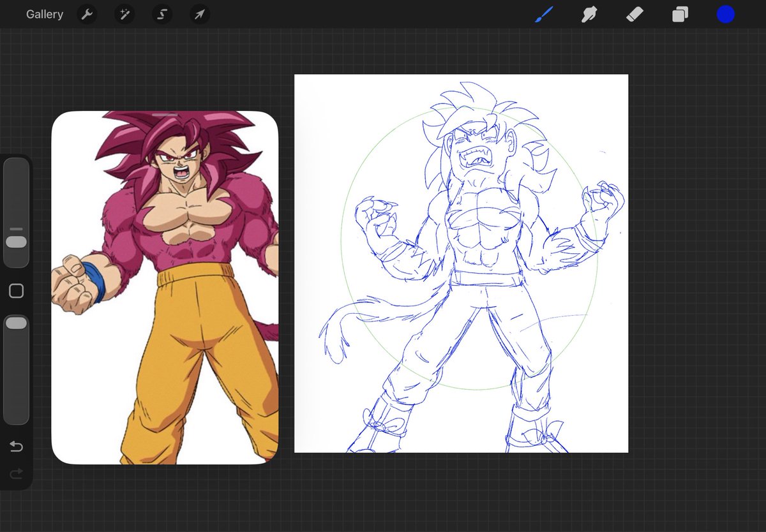Select the Selection S-shaped tool
Screen dimensions: 766x532
[x=162, y=14]
